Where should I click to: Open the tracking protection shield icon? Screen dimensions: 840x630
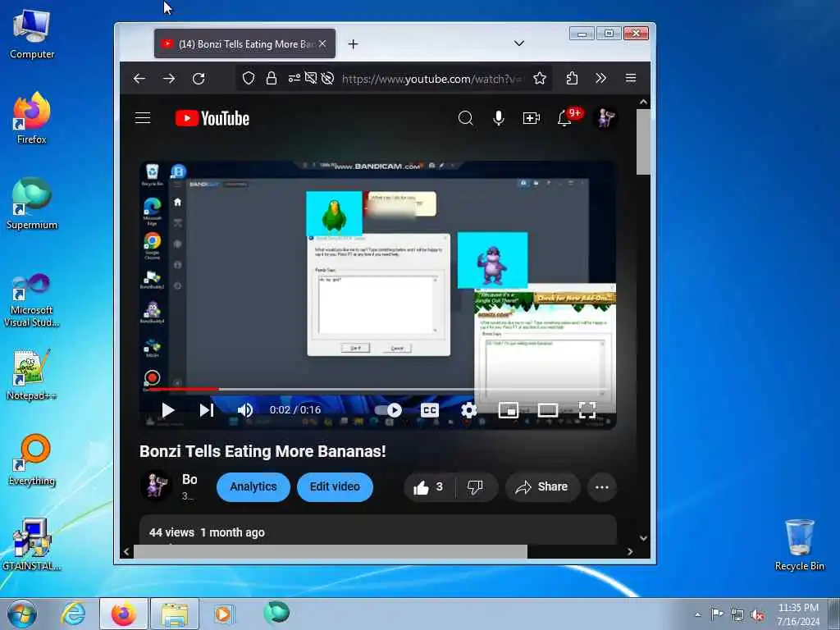point(248,79)
